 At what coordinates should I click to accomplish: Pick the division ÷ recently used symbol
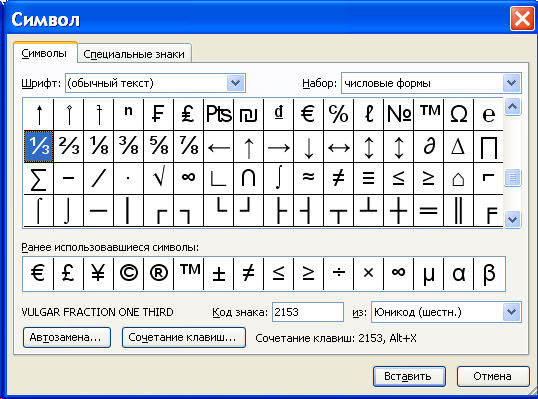click(338, 274)
